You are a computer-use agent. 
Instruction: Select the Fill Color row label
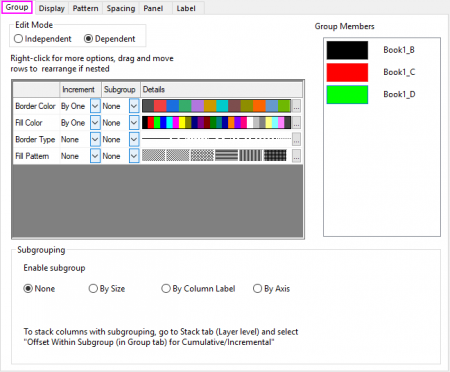(x=29, y=123)
